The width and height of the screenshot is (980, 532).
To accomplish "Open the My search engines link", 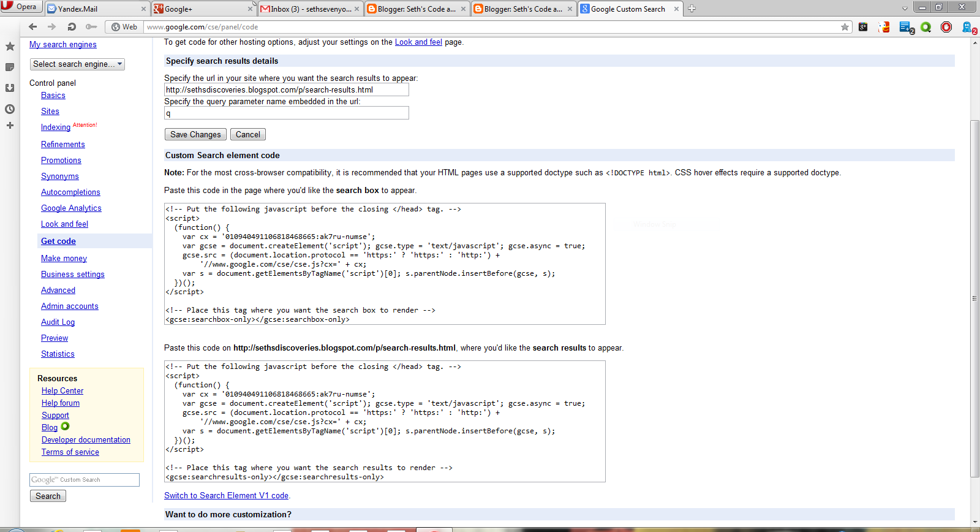I will 63,45.
